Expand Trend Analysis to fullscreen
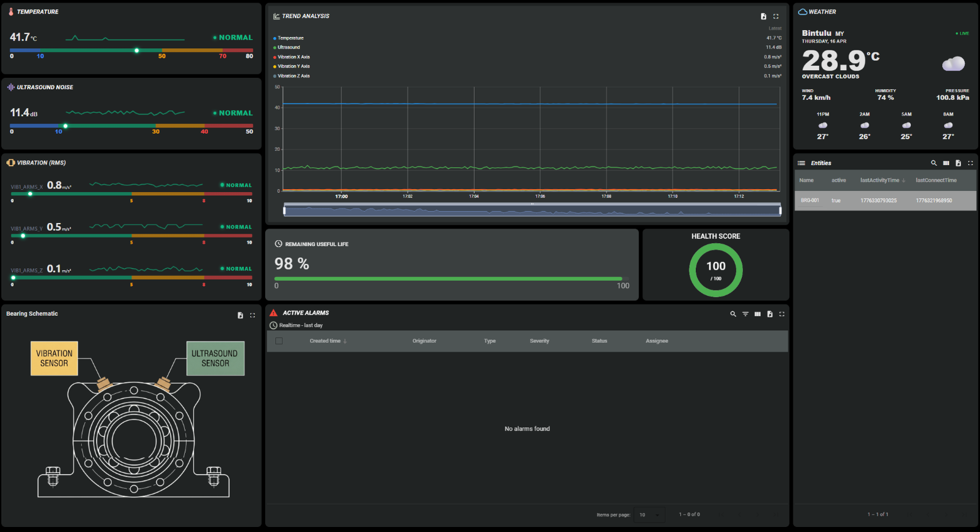The image size is (980, 532). tap(776, 16)
